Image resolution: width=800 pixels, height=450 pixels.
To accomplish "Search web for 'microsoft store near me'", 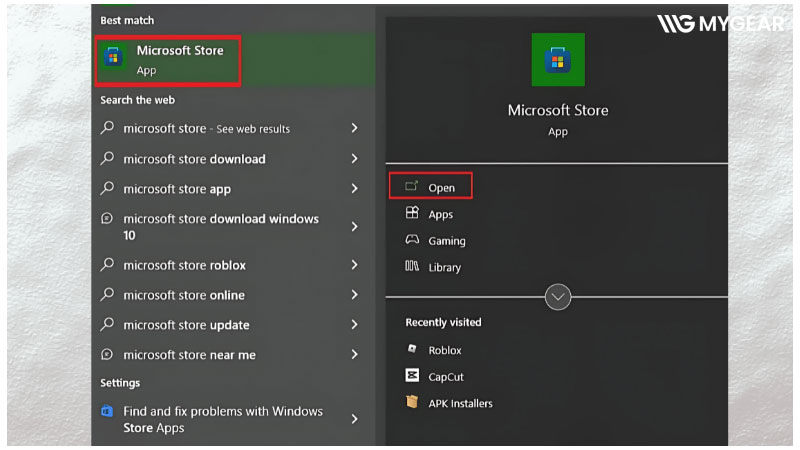I will coord(231,355).
